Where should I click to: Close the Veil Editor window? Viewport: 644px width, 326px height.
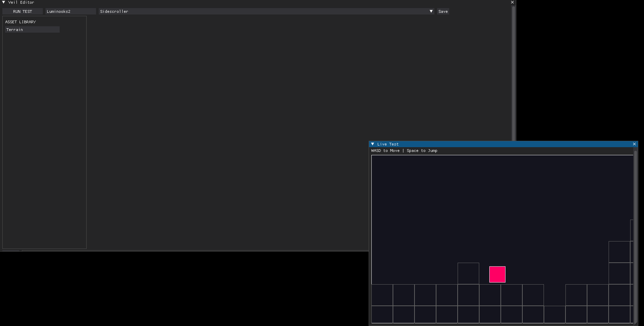click(512, 2)
